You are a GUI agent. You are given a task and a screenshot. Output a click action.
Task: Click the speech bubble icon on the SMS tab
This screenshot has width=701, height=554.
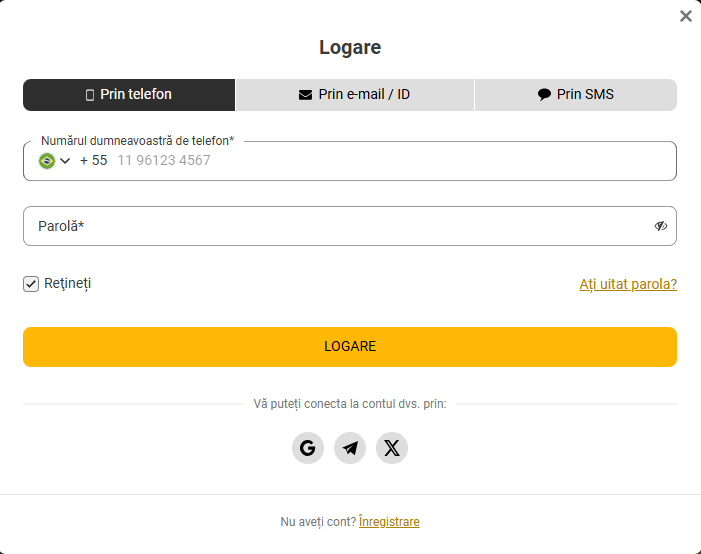[x=544, y=95]
